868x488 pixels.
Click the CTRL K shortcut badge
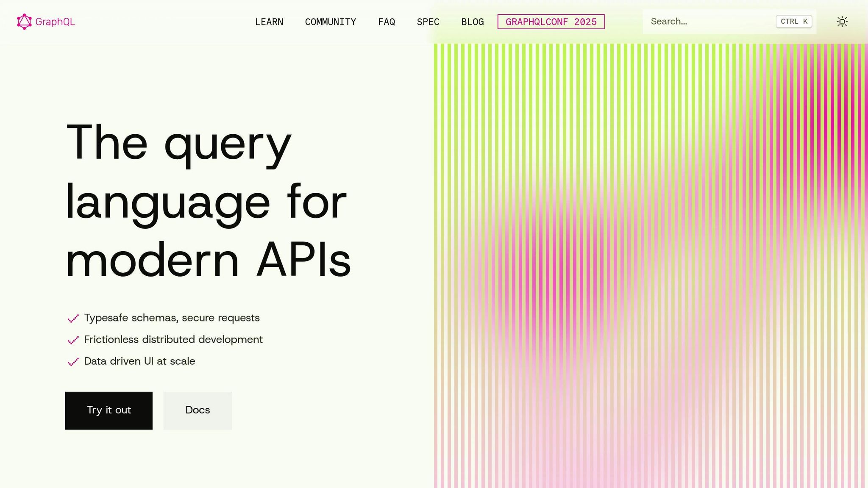coord(793,21)
